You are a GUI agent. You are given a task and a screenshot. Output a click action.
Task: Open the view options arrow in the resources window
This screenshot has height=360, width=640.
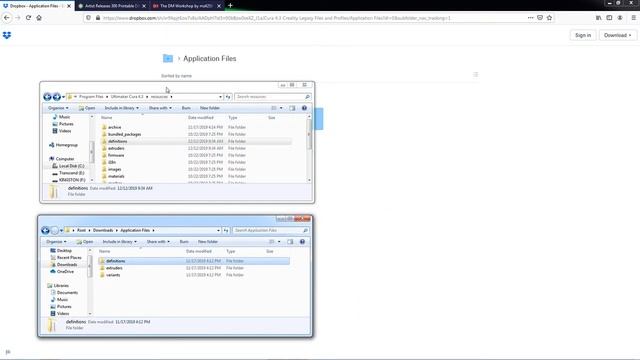281,108
